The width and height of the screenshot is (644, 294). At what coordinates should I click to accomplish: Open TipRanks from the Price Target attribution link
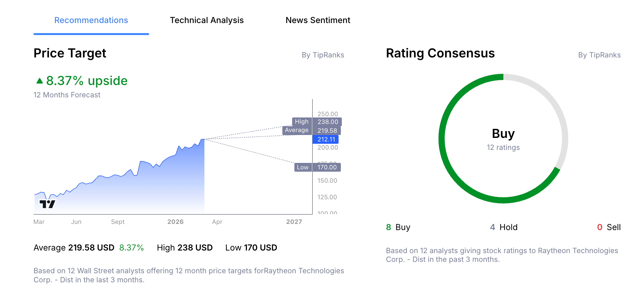[323, 55]
